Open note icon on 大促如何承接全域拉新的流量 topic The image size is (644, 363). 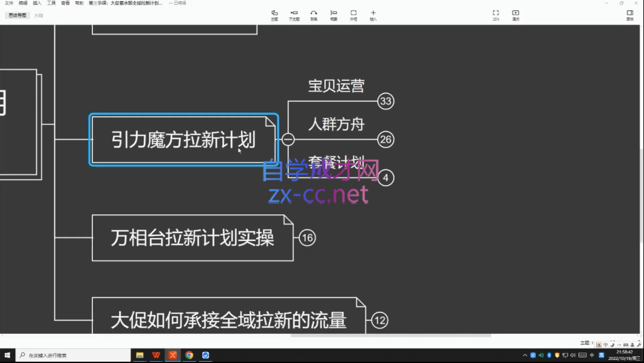[x=360, y=303]
